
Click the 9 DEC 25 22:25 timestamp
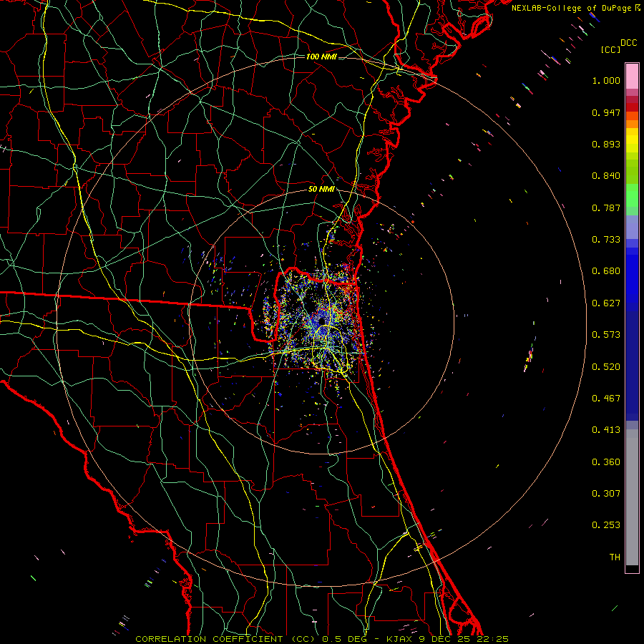coord(464,639)
